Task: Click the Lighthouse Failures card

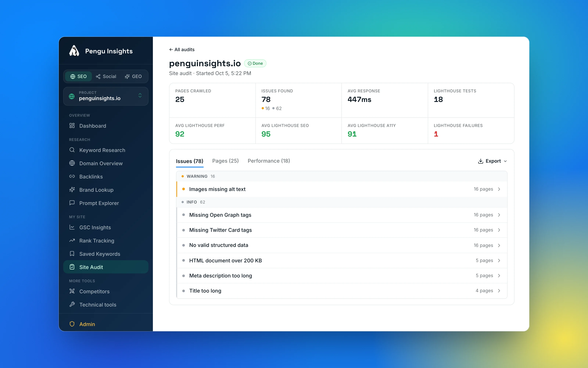Action: click(471, 131)
